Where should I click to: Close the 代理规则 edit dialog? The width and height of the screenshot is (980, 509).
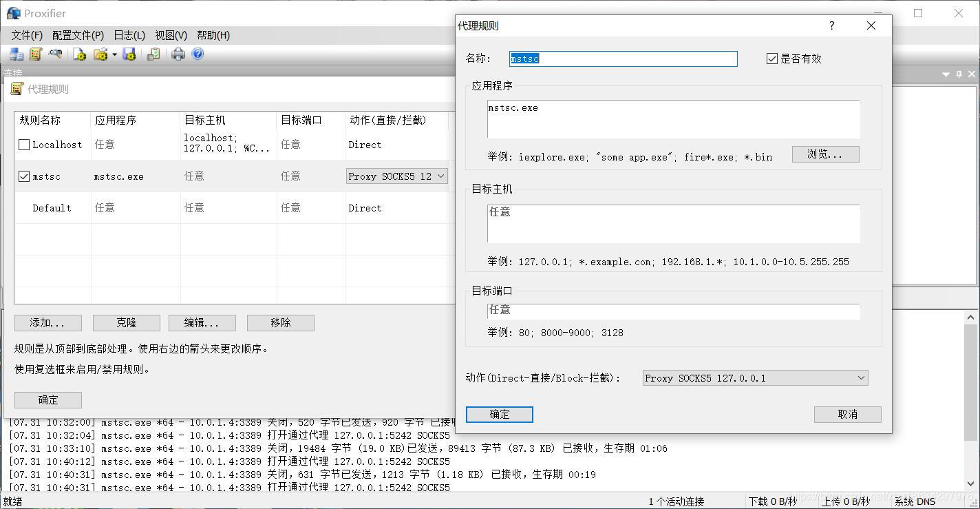(x=871, y=25)
